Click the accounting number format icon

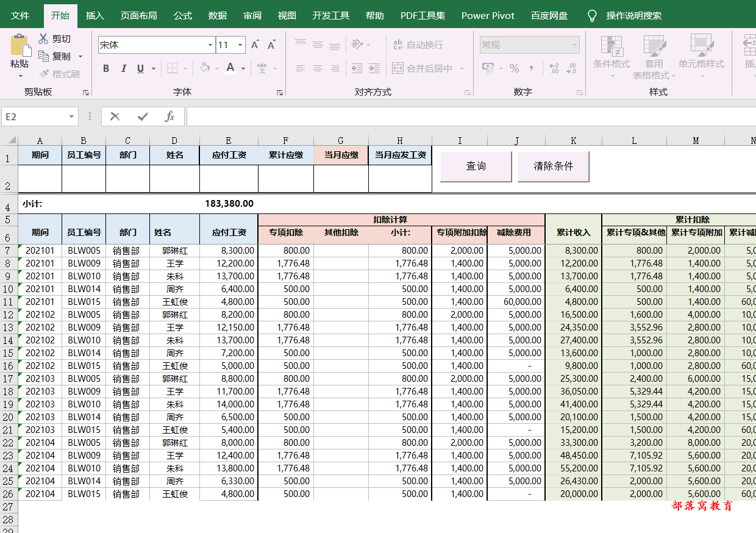pos(487,68)
